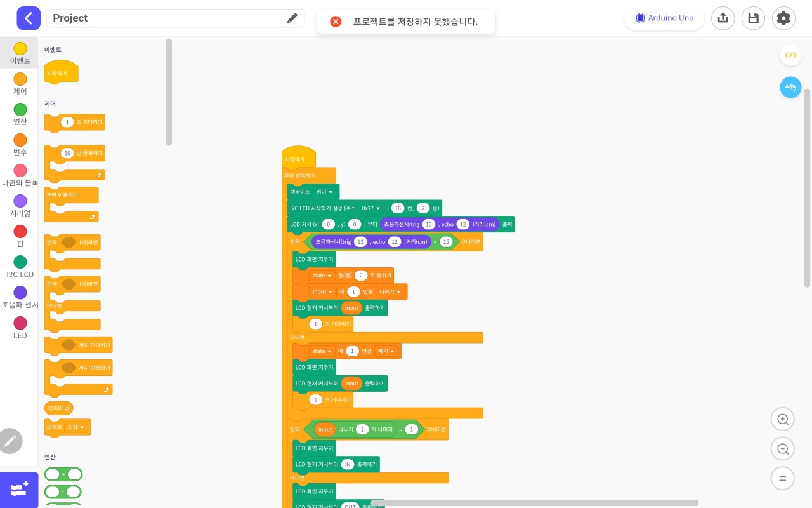Click the upload icon button
Image resolution: width=812 pixels, height=508 pixels.
(723, 18)
